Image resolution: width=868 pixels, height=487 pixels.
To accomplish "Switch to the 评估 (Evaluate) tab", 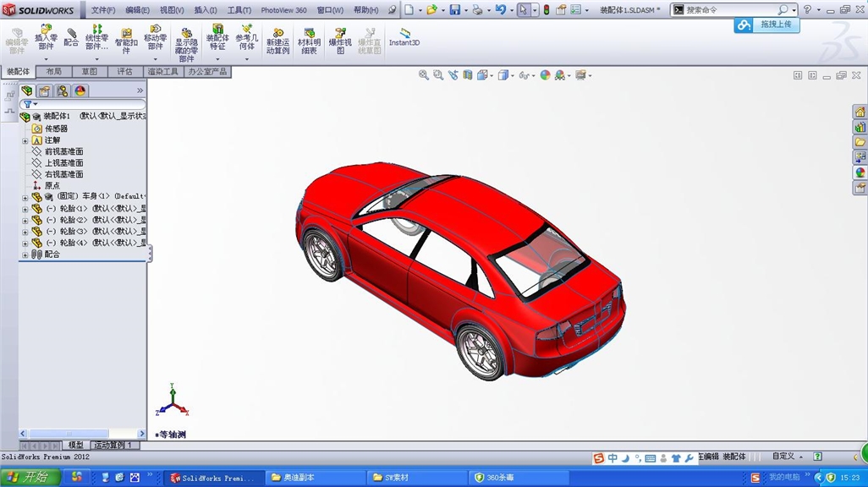I will 124,72.
